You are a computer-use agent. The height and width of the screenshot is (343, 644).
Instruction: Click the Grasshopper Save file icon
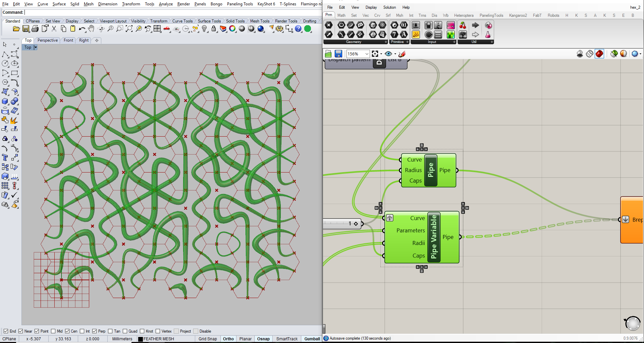click(338, 54)
